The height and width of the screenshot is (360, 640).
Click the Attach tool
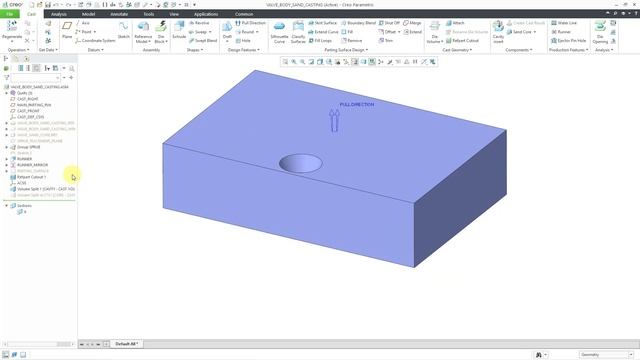(x=455, y=23)
